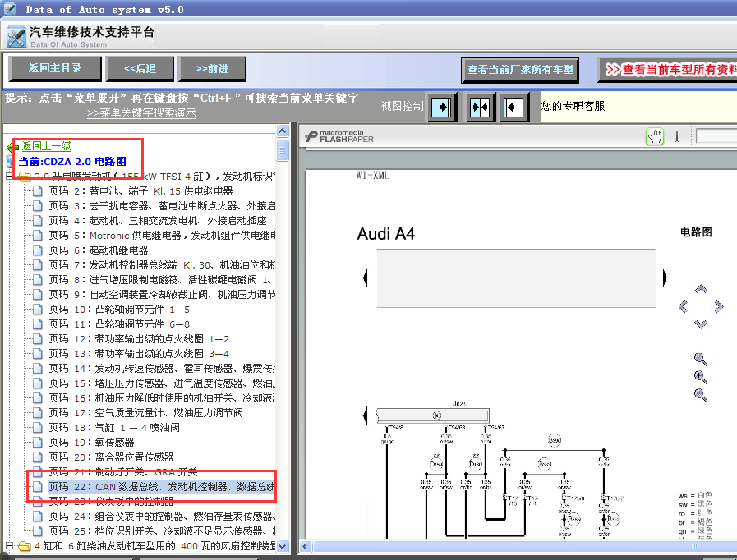This screenshot has height=560, width=737.
Task: Select the FlashPaper text selection cursor tool
Action: pyautogui.click(x=677, y=136)
